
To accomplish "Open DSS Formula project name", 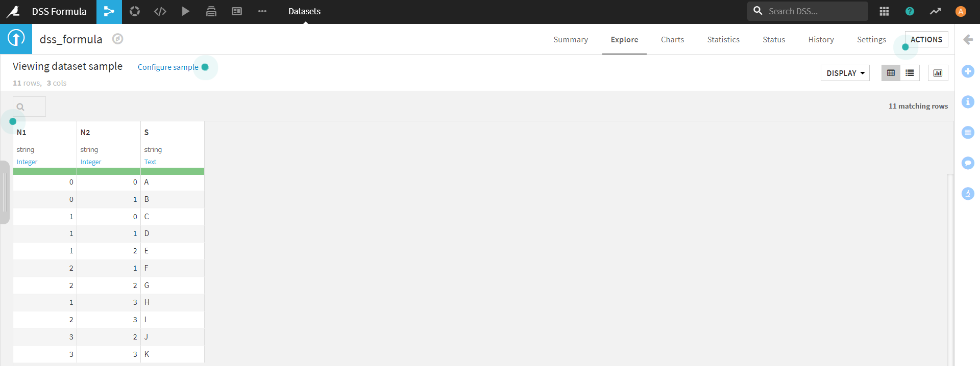I will 59,11.
